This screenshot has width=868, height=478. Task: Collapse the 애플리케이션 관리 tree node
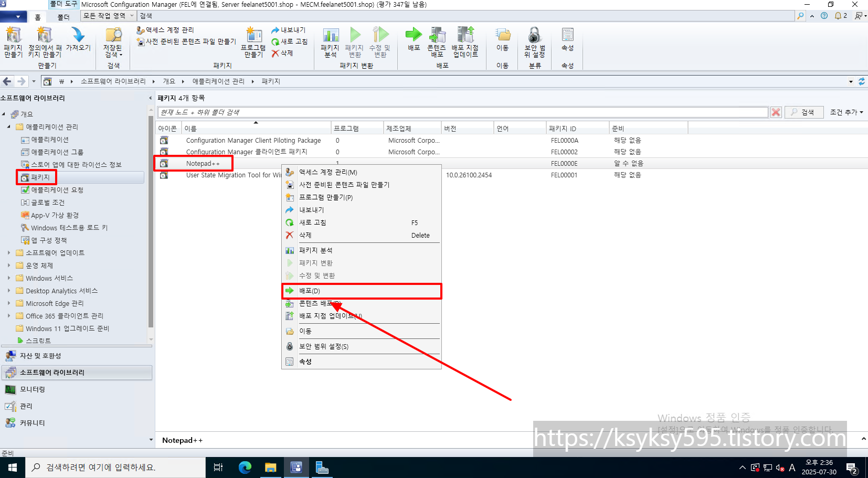(x=9, y=126)
